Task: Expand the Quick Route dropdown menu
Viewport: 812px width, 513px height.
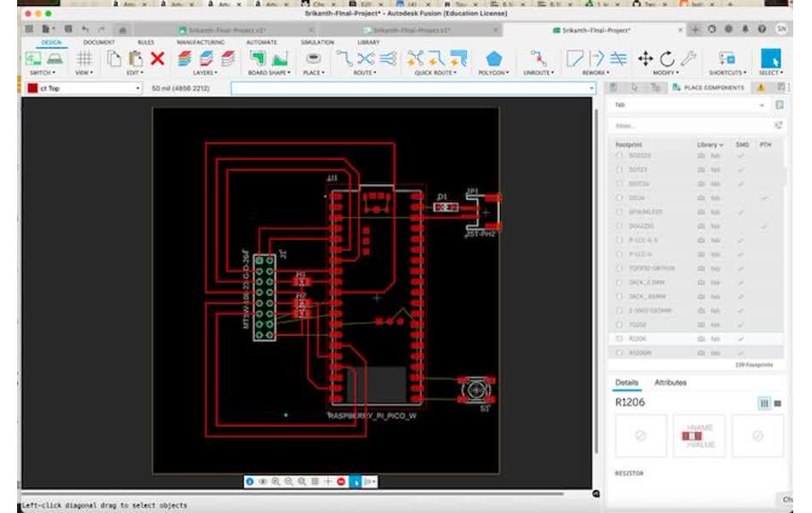Action: 436,73
